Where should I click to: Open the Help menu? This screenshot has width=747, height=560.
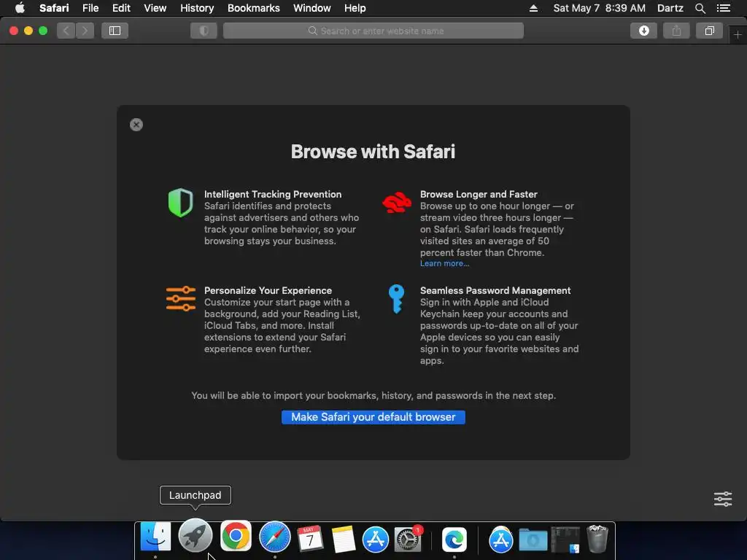[355, 8]
